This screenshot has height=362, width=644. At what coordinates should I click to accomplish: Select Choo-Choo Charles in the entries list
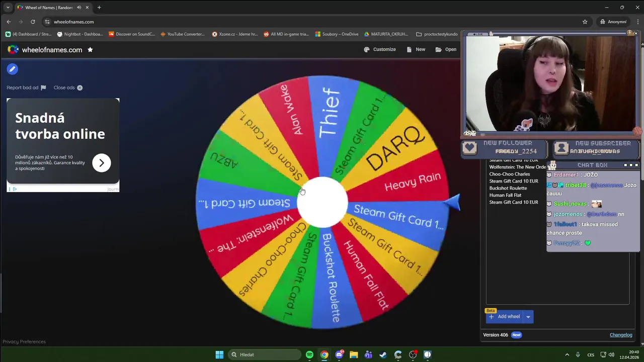pos(510,174)
